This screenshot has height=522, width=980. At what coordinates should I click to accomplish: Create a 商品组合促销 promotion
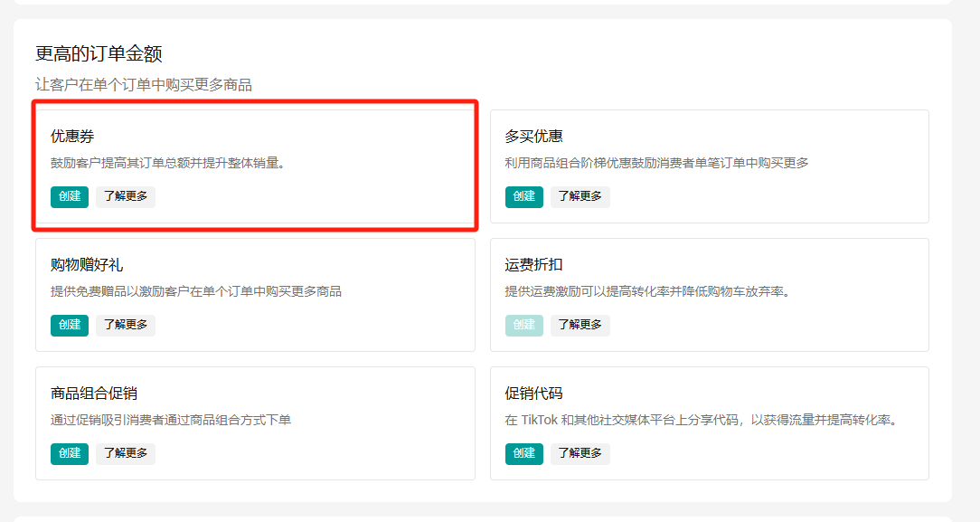(x=70, y=453)
